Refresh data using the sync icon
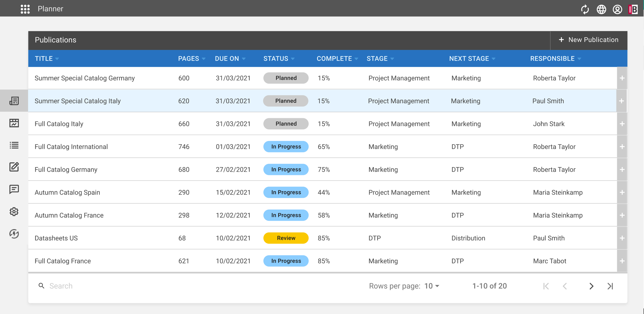The height and width of the screenshot is (314, 644). coord(585,9)
